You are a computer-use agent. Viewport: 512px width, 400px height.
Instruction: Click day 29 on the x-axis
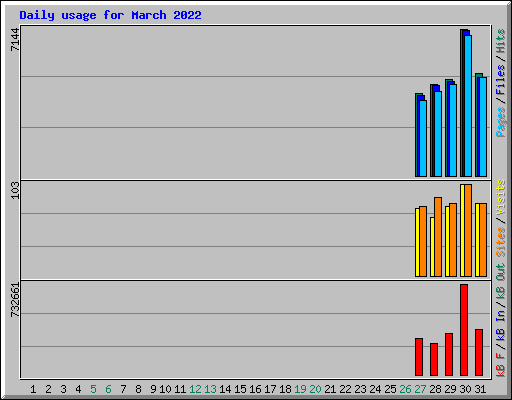pyautogui.click(x=450, y=389)
